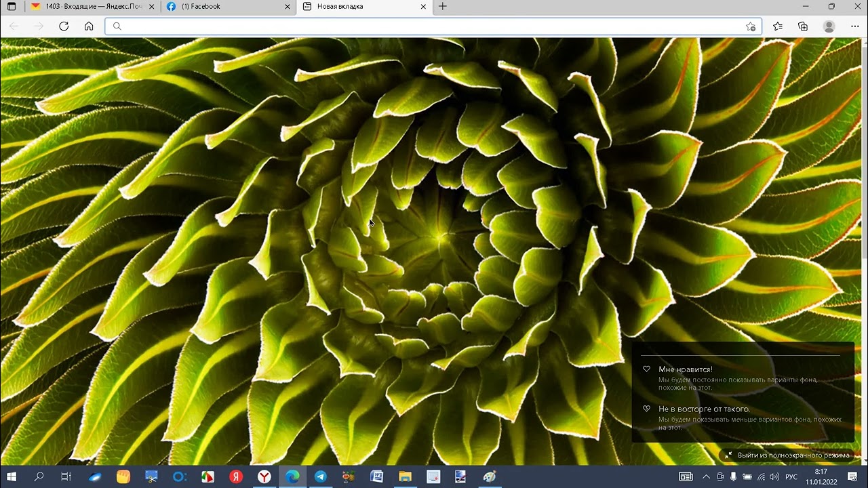The width and height of the screenshot is (868, 488).
Task: Open volume control in the tray
Action: 774,477
